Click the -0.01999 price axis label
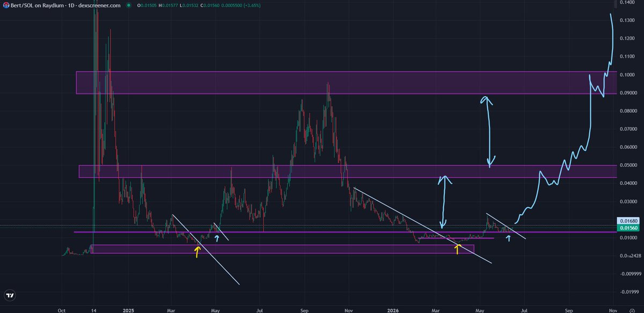 click(x=630, y=292)
